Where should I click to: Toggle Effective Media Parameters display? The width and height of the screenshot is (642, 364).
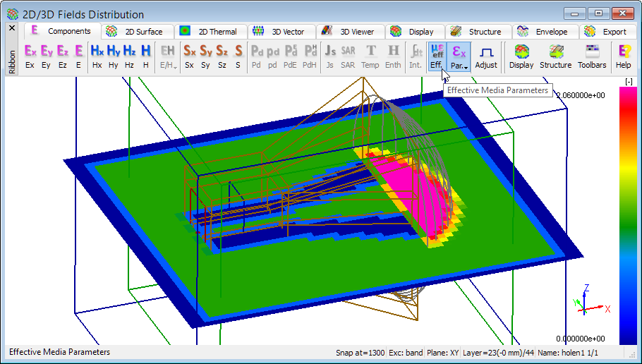(437, 56)
